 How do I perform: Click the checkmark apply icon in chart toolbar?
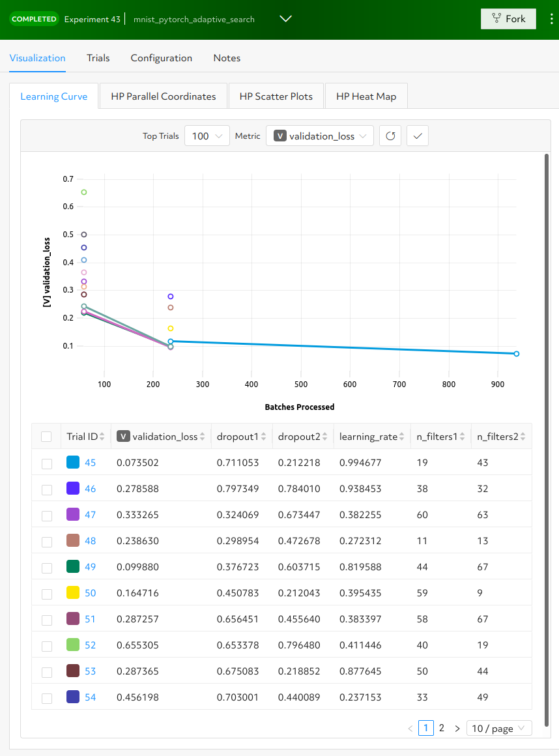(418, 136)
